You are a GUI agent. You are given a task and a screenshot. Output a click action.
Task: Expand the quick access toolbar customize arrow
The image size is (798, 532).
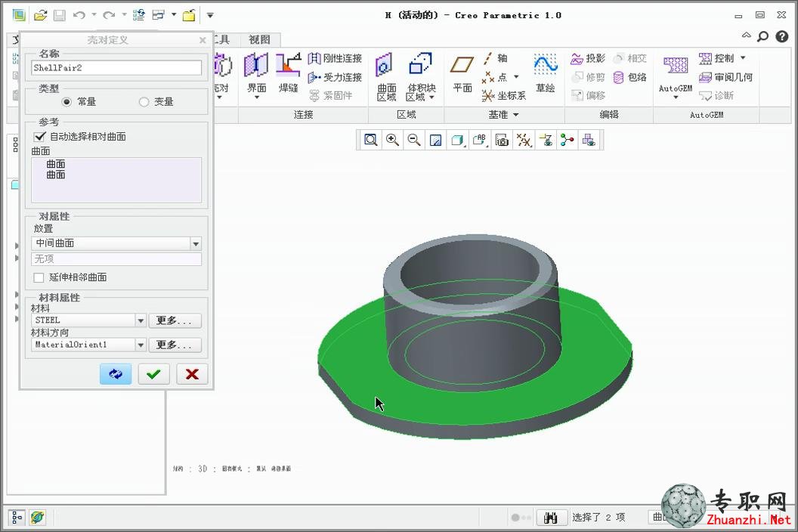(x=209, y=15)
